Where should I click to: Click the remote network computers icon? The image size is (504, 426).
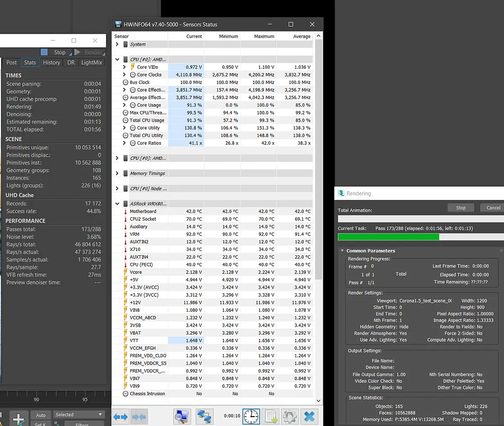[x=205, y=417]
